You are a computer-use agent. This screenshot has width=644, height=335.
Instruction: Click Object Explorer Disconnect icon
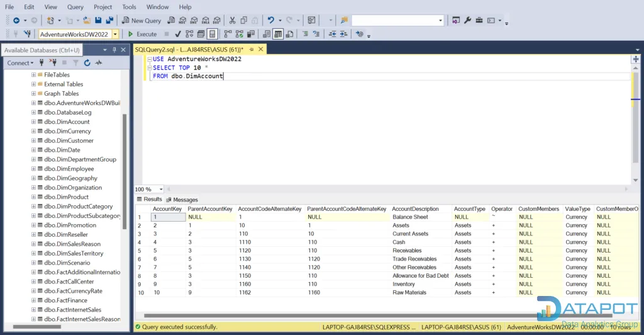pos(53,63)
